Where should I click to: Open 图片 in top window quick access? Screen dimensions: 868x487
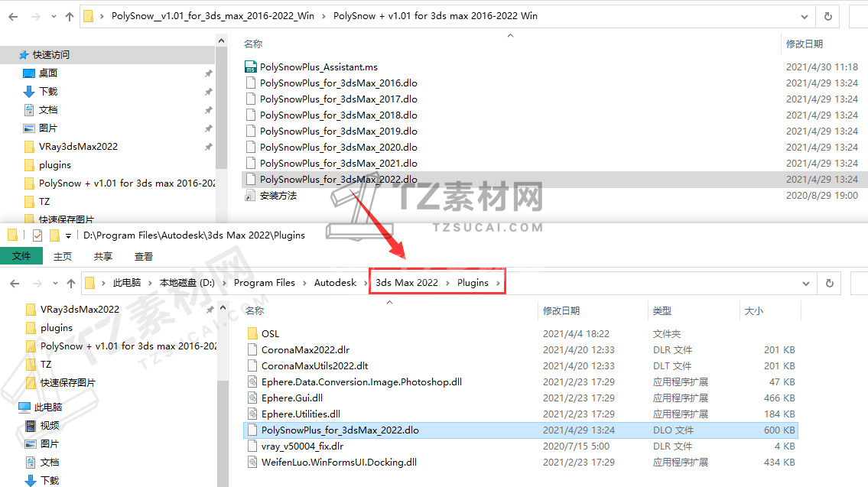point(48,128)
